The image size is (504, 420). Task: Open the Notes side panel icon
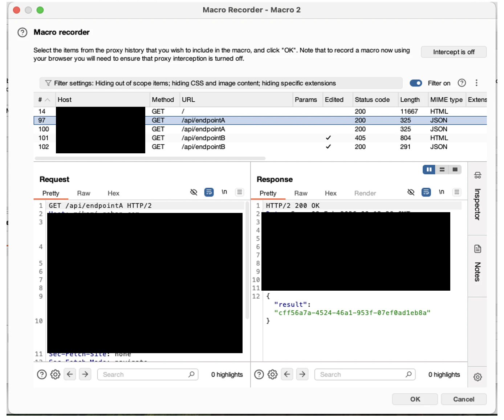pyautogui.click(x=477, y=249)
